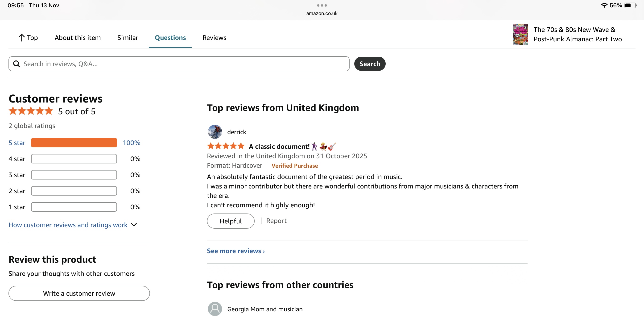Click Write a customer review button
This screenshot has height=316, width=644.
click(x=79, y=293)
